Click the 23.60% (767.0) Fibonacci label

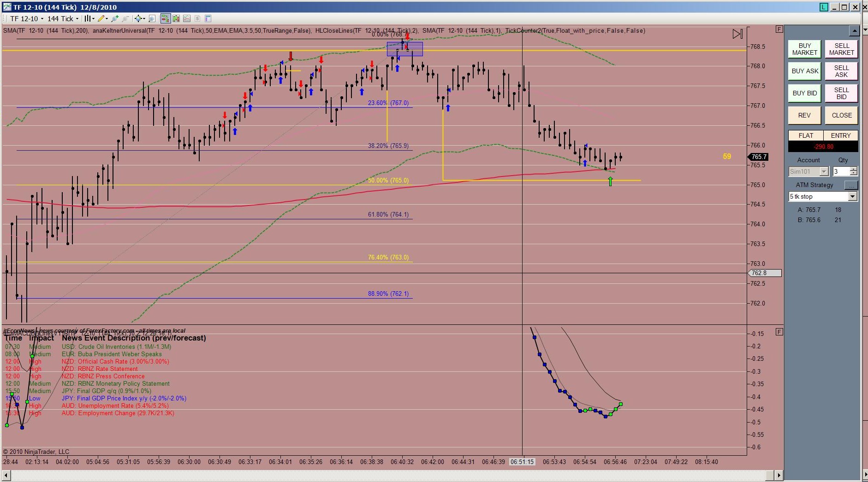[x=388, y=103]
